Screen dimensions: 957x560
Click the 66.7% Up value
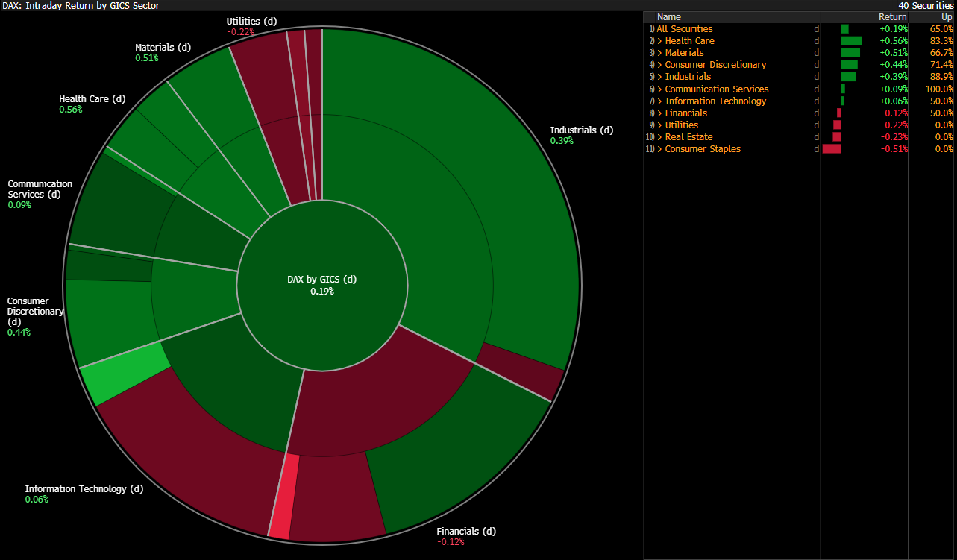tap(941, 53)
